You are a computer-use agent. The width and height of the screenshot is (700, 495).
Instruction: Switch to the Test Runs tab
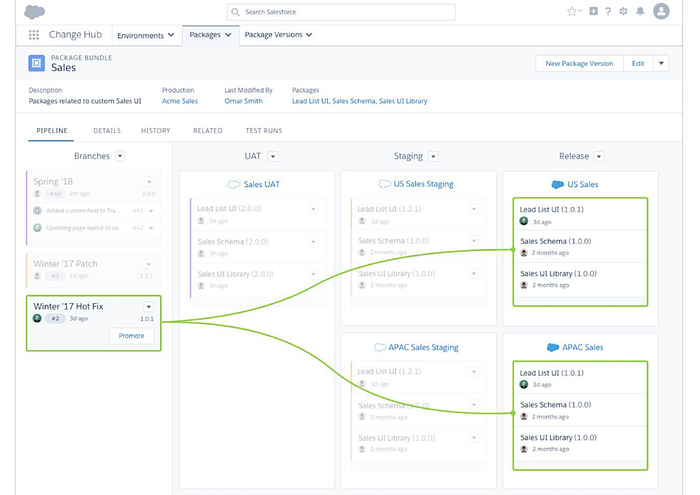pyautogui.click(x=264, y=131)
